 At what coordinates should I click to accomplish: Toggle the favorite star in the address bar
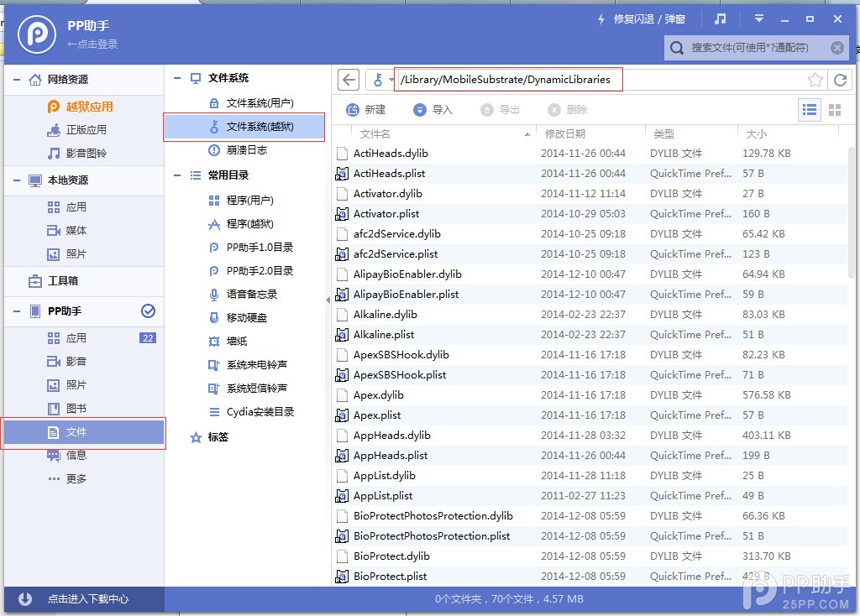[815, 80]
